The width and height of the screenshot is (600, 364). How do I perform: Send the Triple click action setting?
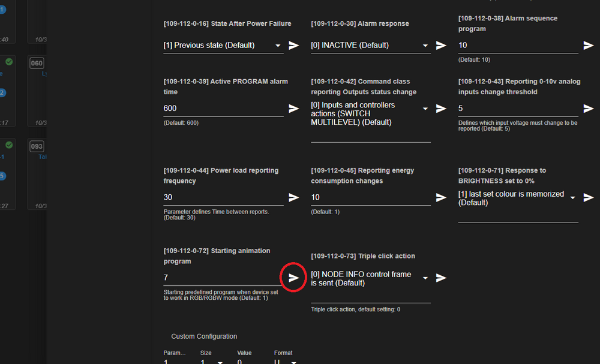(x=441, y=278)
